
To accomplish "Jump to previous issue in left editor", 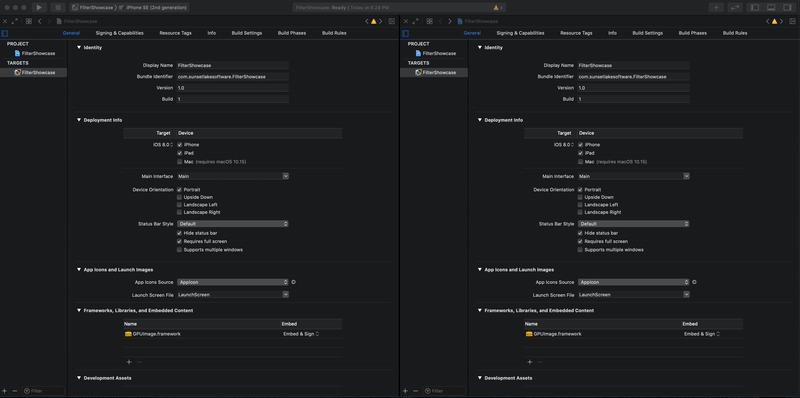I will tap(367, 21).
